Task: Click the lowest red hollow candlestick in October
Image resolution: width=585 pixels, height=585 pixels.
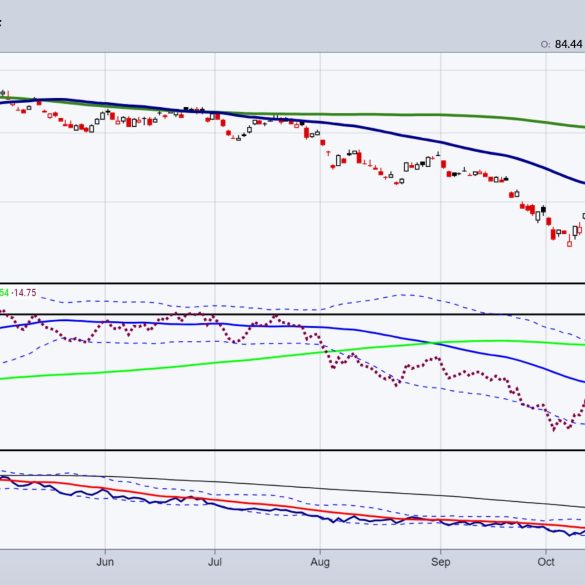Action: [x=569, y=242]
